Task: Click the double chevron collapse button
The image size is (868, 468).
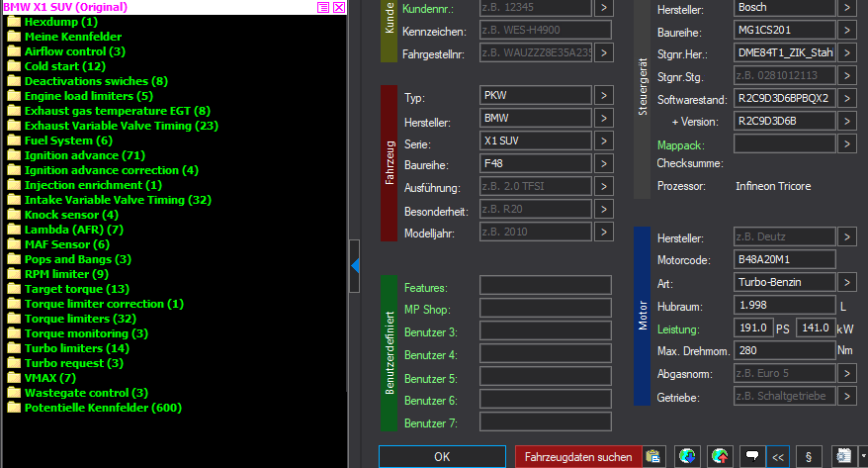Action: tap(778, 456)
